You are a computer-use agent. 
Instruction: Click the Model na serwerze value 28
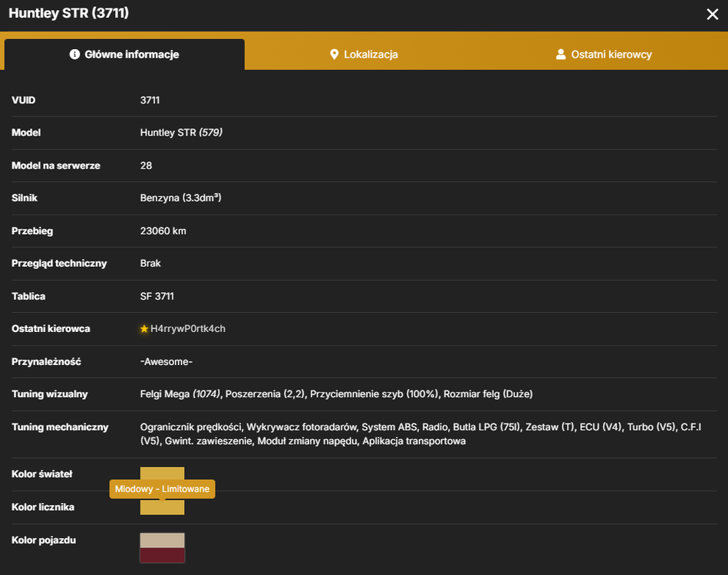(146, 166)
